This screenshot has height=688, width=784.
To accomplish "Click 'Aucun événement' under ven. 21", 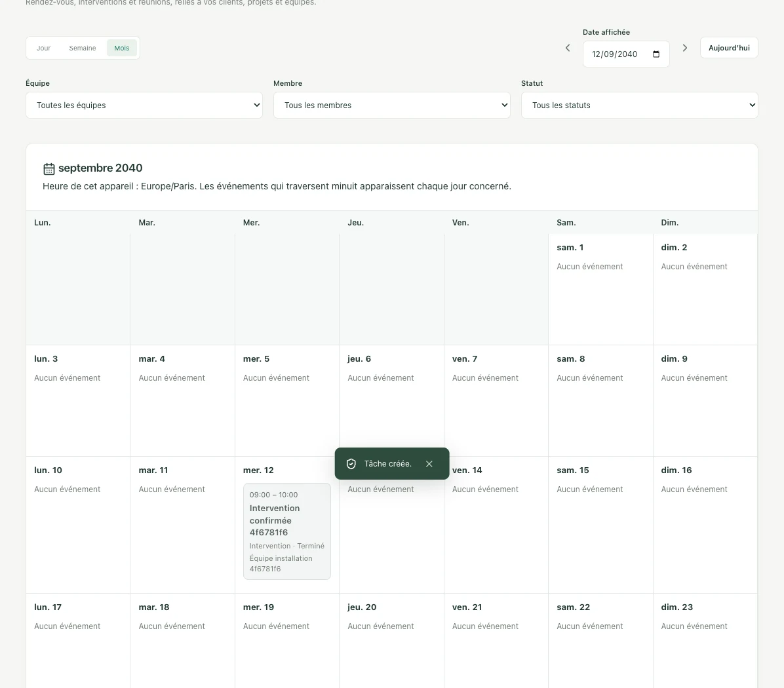I will pos(485,626).
